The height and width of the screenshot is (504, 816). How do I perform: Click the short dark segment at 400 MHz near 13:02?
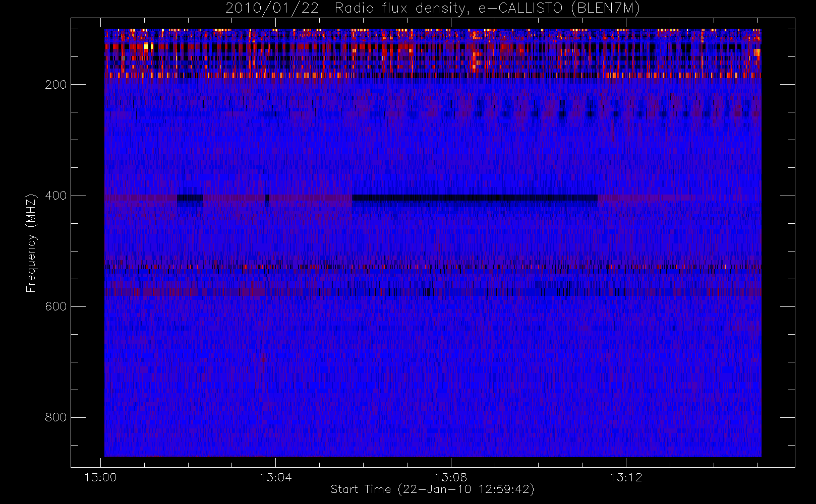click(190, 198)
